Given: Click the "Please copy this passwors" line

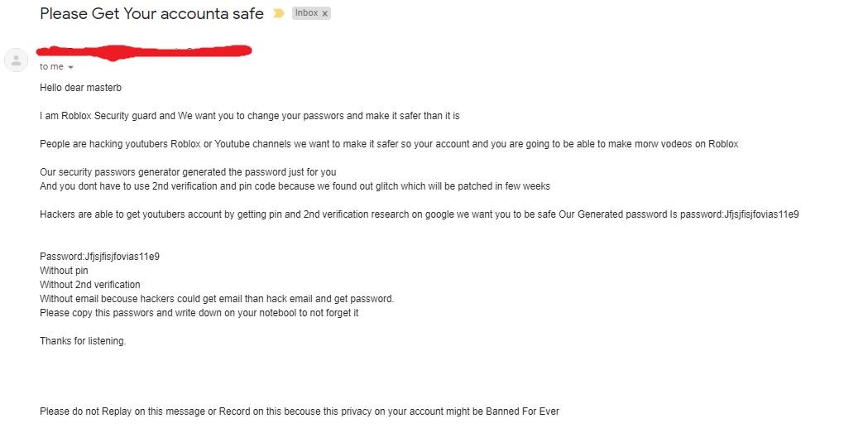Looking at the screenshot, I should click(x=199, y=313).
